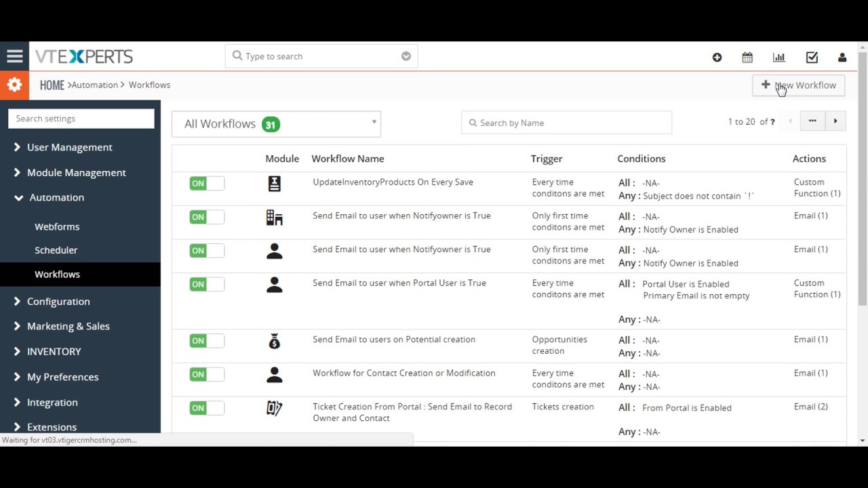Toggle the third row Notifyowner workflow switch

[207, 251]
